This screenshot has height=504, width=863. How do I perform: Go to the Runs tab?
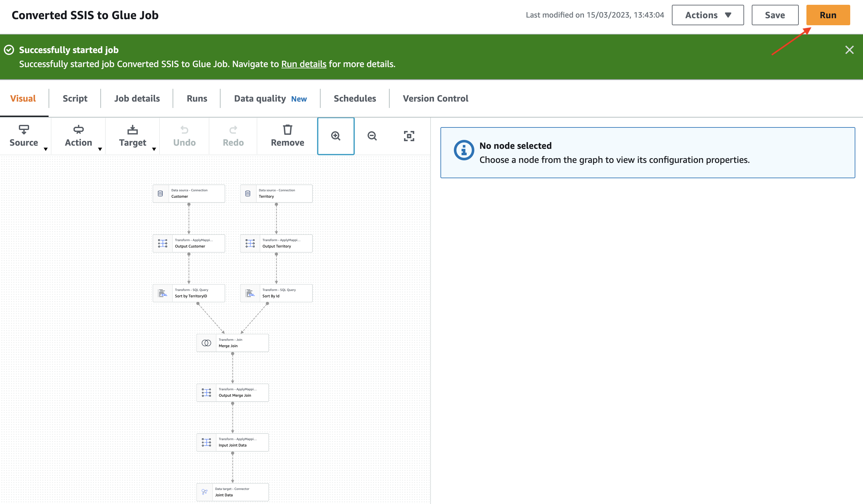(197, 99)
